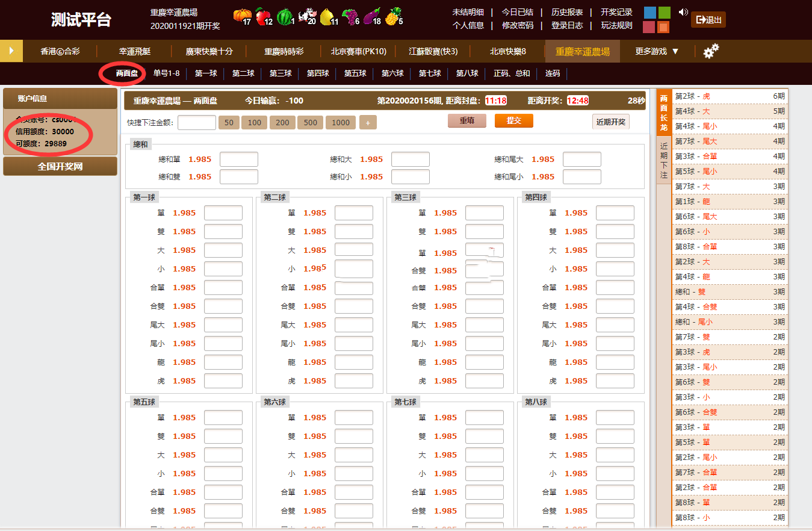Choose the green theme color swatch
This screenshot has width=812, height=531.
[664, 13]
